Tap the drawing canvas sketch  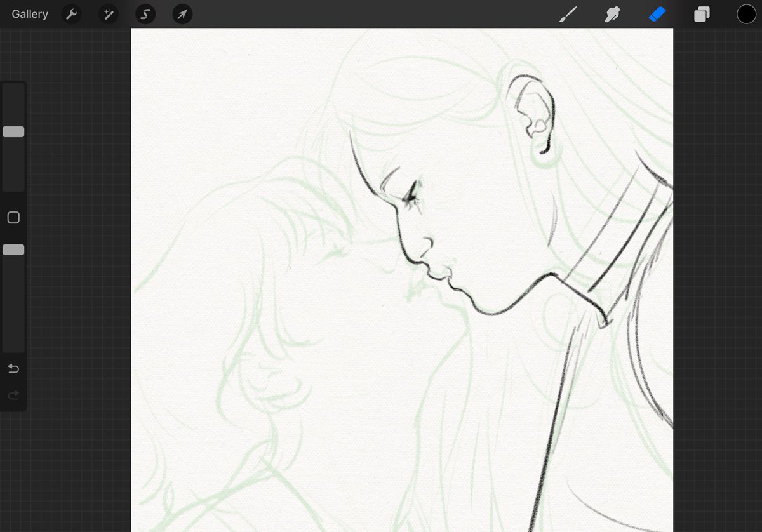click(x=402, y=280)
